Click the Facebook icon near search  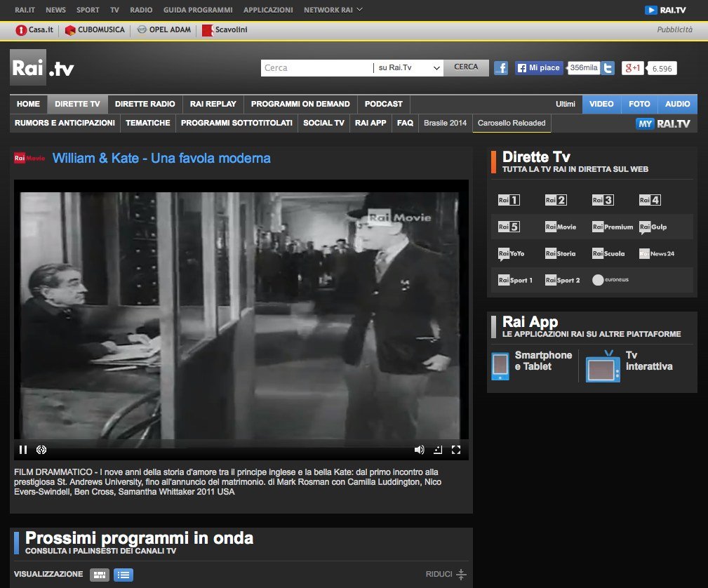[501, 68]
